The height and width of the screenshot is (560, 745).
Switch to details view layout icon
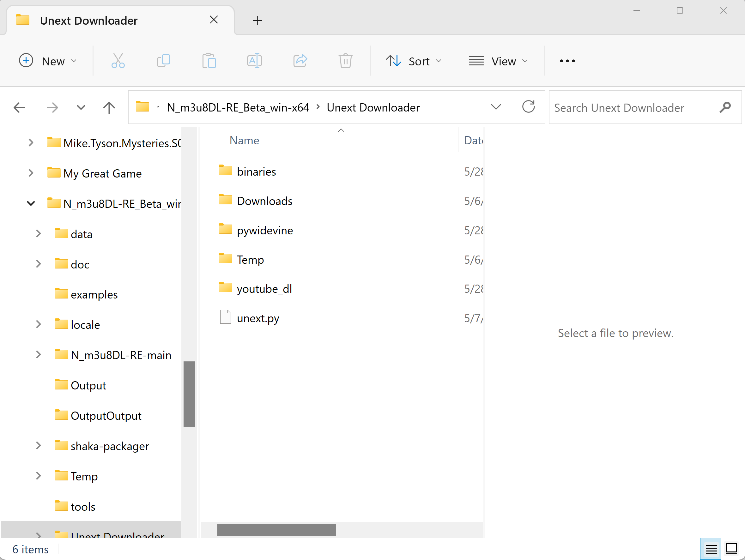(x=711, y=549)
